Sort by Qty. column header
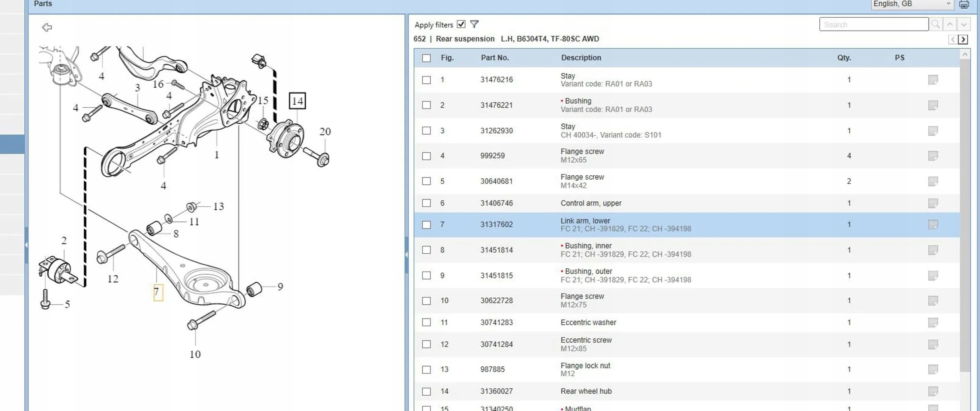980x411 pixels. 844,58
